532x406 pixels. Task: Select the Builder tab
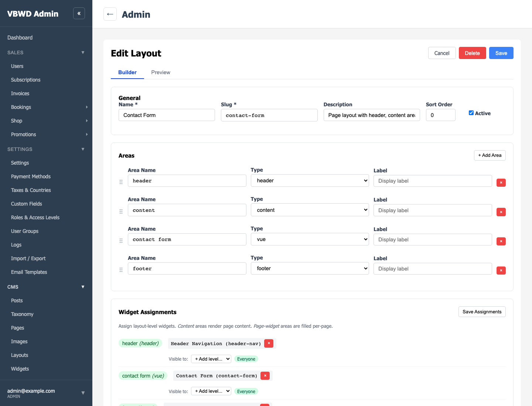(127, 72)
